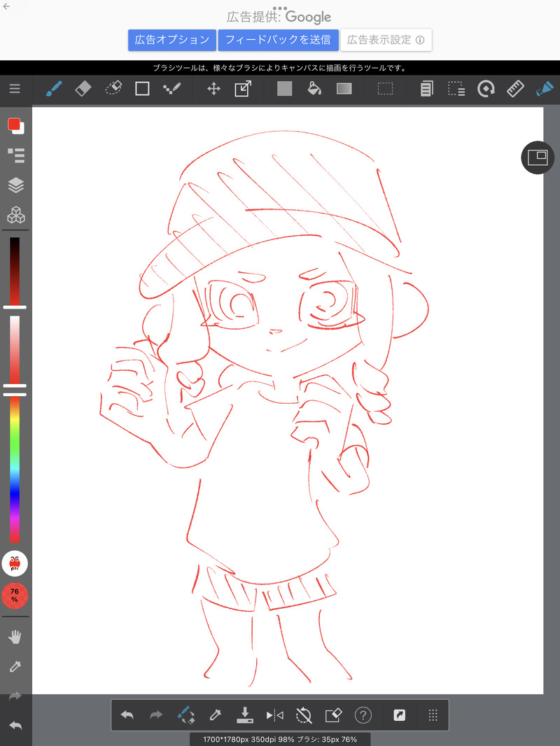Click undo arrow in left sidebar

(15, 726)
